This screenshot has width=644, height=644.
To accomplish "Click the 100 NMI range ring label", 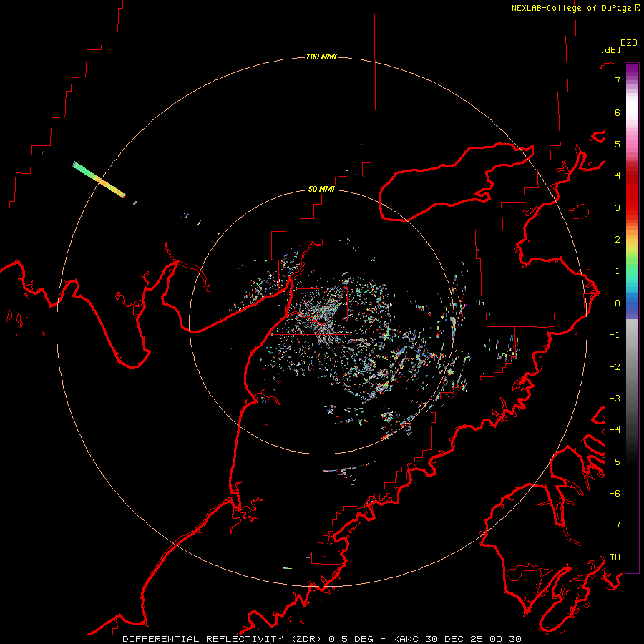I will tap(321, 57).
